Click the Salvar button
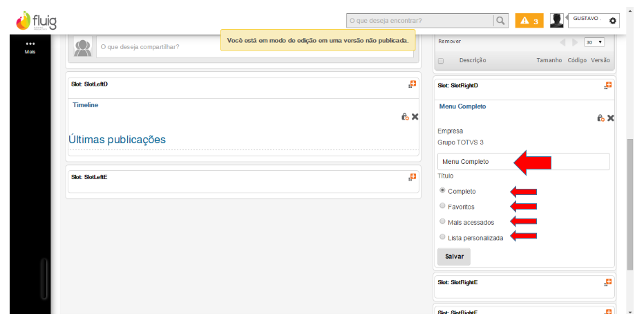The width and height of the screenshot is (644, 325). point(454,256)
